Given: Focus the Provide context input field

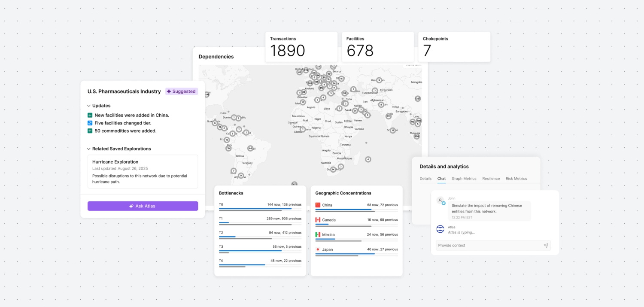Looking at the screenshot, I should [493, 246].
